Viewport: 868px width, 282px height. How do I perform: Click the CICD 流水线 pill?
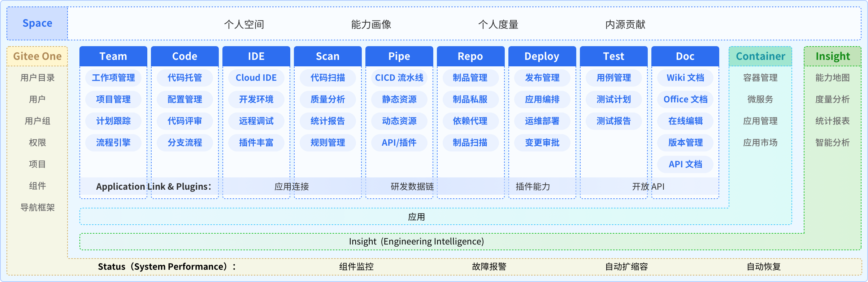[x=399, y=78]
